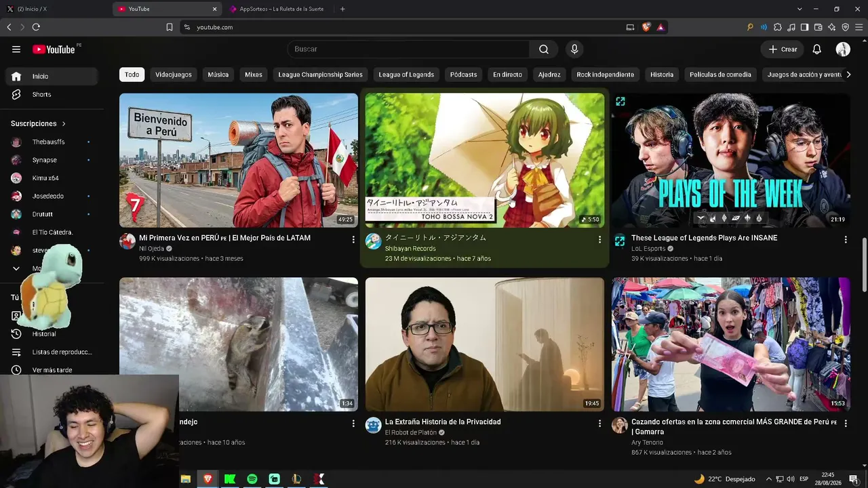Open File Explorer from the taskbar
Image resolution: width=868 pixels, height=488 pixels.
[186, 479]
